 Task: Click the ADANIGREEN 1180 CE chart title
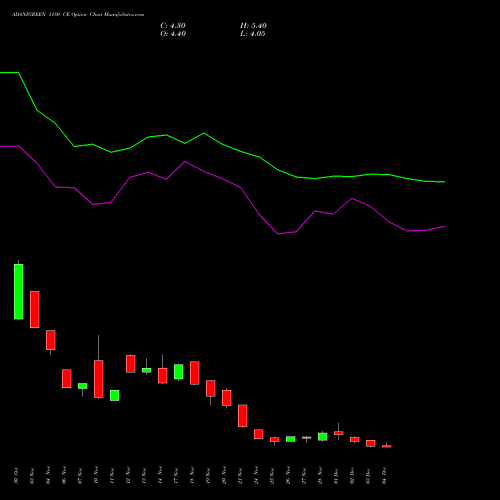click(x=78, y=15)
